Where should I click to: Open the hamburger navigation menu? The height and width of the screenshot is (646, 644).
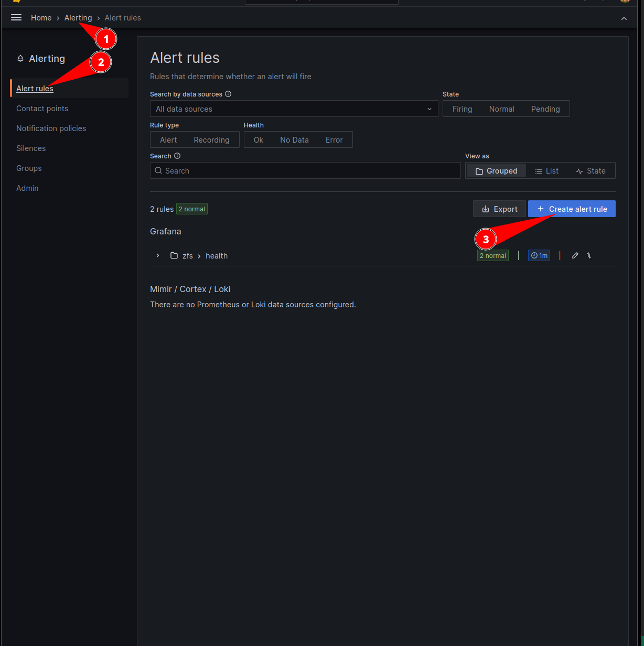(16, 18)
